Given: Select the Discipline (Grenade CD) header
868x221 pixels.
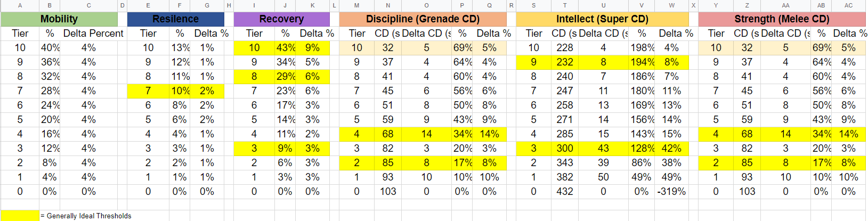Looking at the screenshot, I should pyautogui.click(x=423, y=19).
